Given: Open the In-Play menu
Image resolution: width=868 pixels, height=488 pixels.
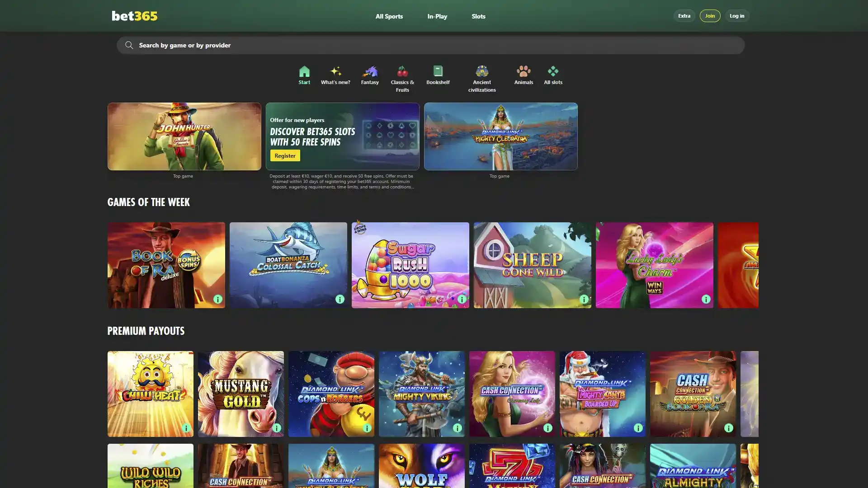Looking at the screenshot, I should pos(437,16).
